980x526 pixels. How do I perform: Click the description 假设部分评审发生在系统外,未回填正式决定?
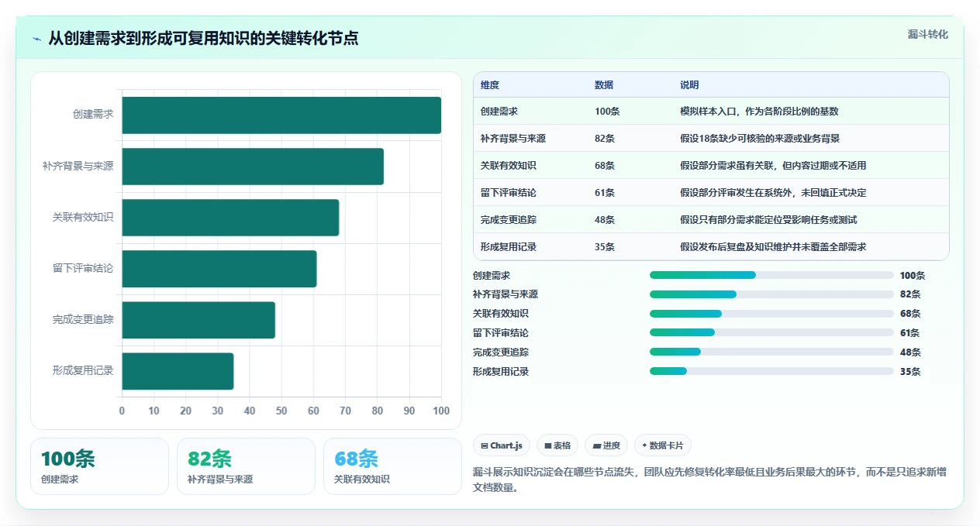[x=773, y=193]
